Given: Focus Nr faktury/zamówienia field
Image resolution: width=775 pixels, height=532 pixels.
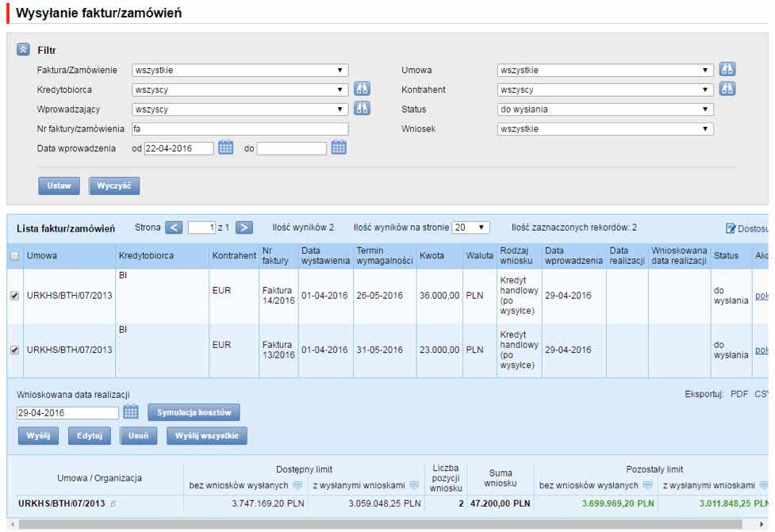Looking at the screenshot, I should coord(240,129).
